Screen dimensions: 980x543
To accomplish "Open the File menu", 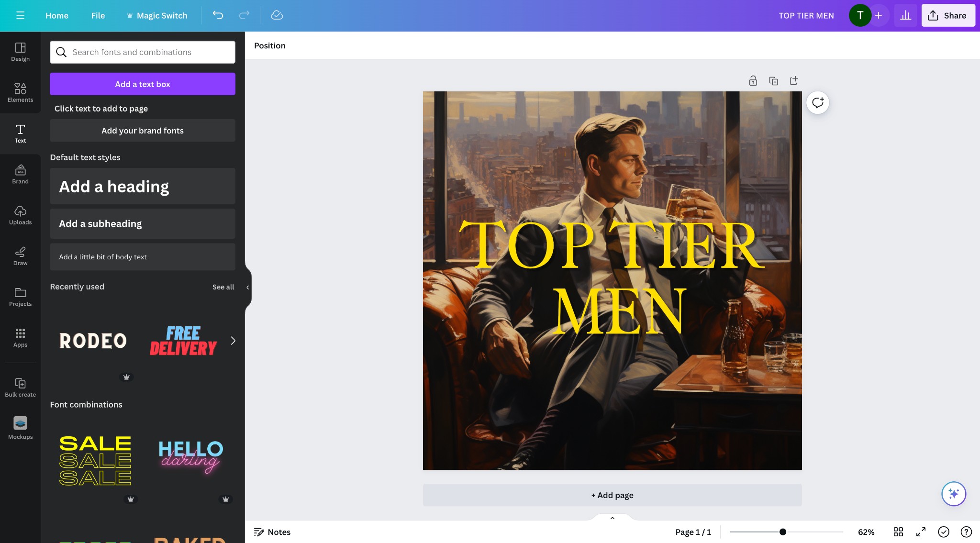I will [98, 15].
